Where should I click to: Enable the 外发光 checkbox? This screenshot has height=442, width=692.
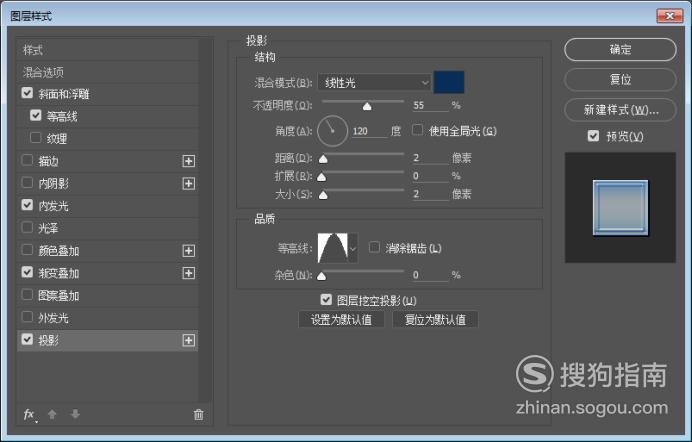click(x=27, y=317)
